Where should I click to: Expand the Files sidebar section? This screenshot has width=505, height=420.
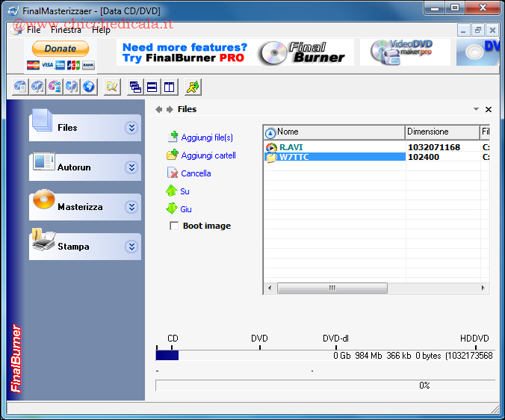click(x=131, y=128)
